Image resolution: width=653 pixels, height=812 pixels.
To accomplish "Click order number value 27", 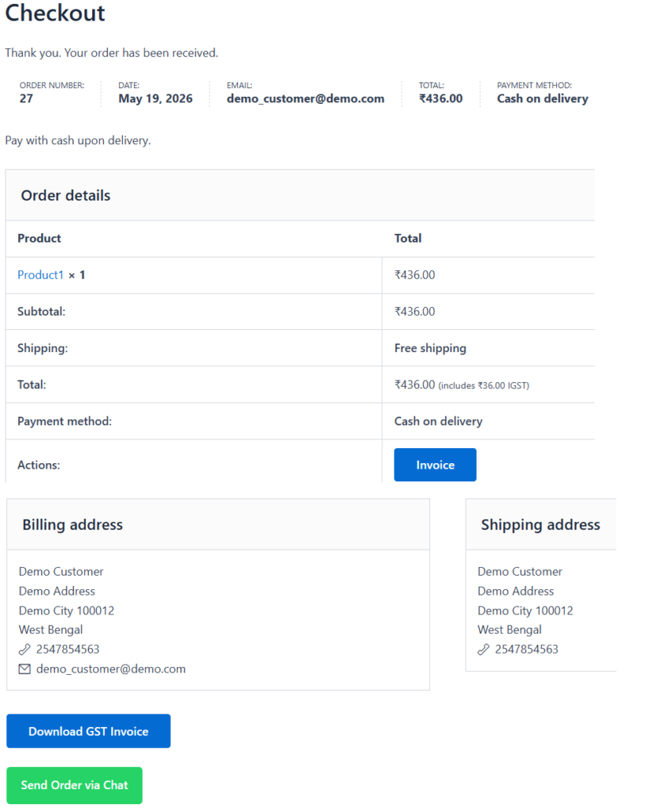I will tap(26, 98).
